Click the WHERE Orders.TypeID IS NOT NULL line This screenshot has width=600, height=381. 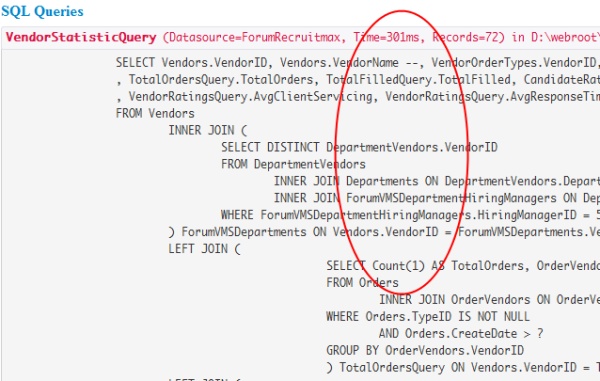click(x=428, y=316)
